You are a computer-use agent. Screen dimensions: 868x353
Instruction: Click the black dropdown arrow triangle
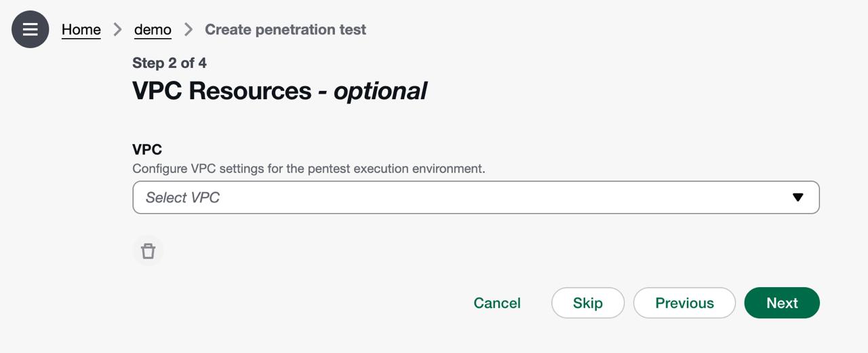point(797,198)
